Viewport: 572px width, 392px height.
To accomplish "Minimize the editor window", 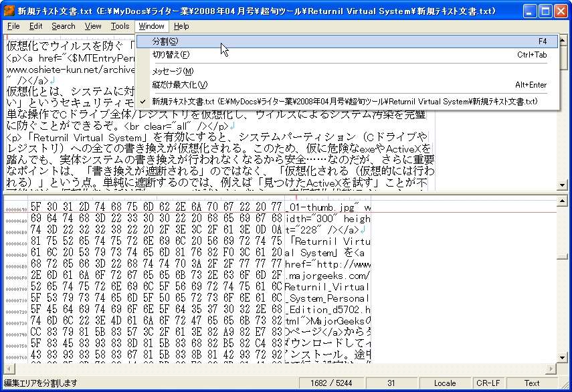I will pos(529,11).
